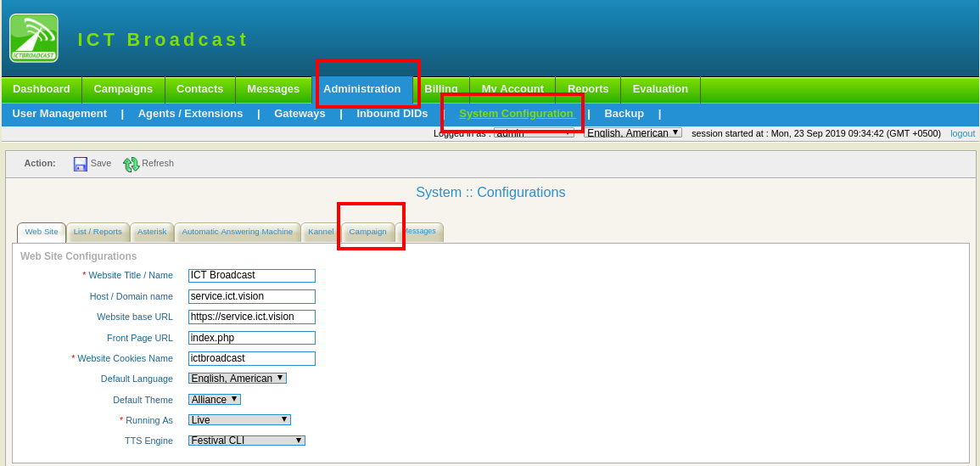
Task: Open the Campaigns menu
Action: [123, 89]
